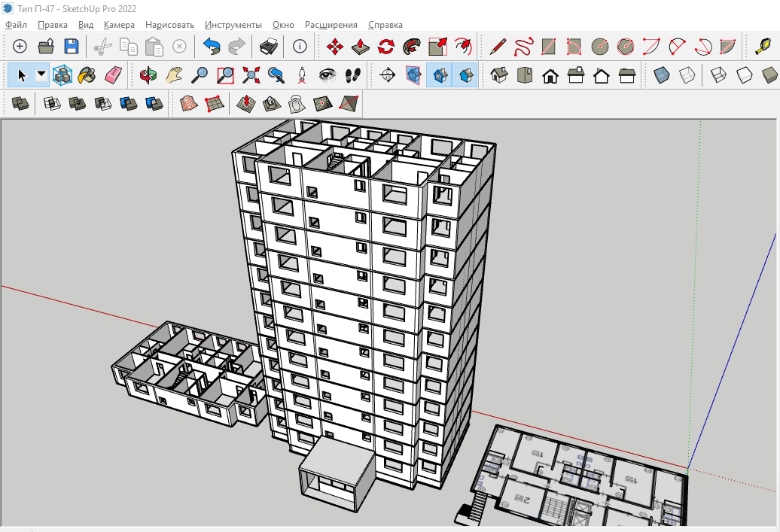Toggle Display Section Fill
This screenshot has width=780, height=532.
(x=465, y=75)
